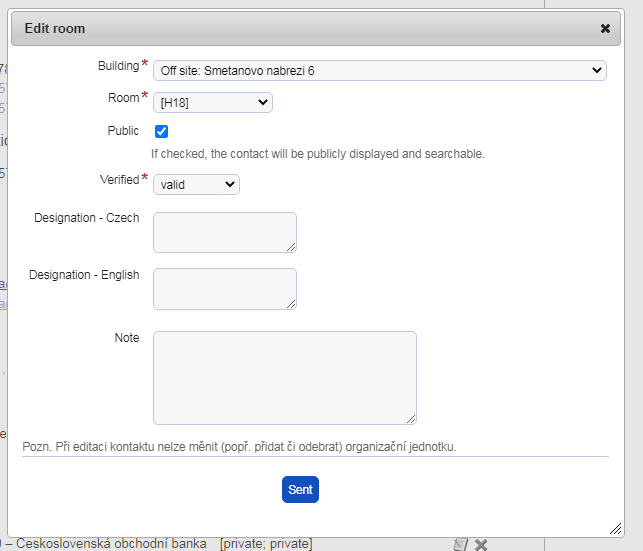Click the 'Pozn. Při editaci kontaktu' note text
The width and height of the screenshot is (643, 551).
239,446
